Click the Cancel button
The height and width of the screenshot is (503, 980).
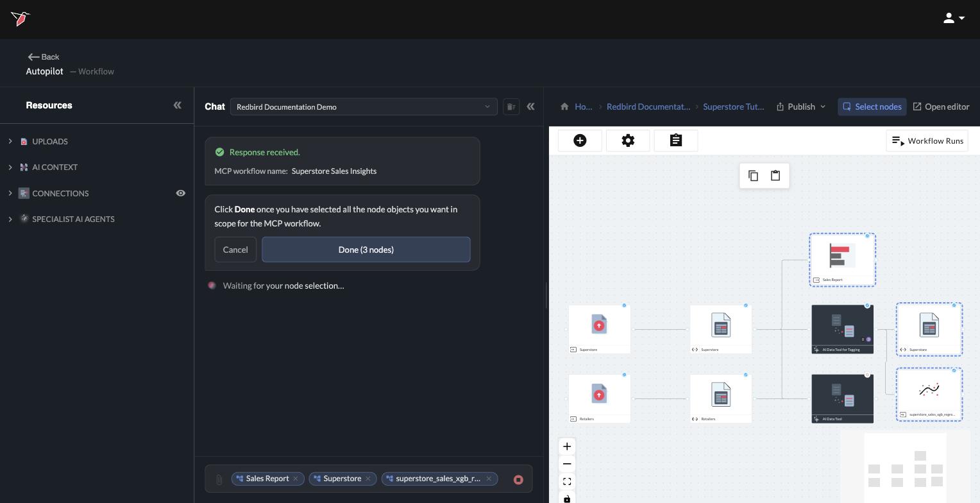(x=235, y=250)
